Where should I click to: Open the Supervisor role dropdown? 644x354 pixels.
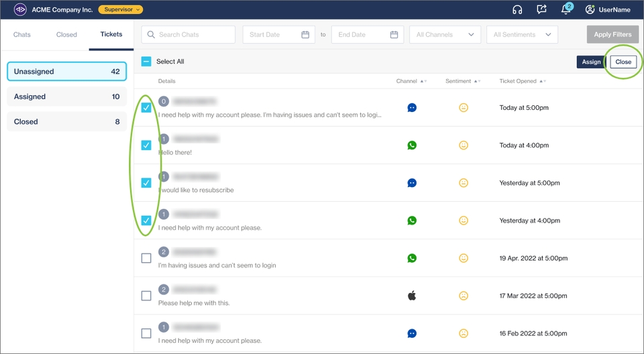[121, 9]
